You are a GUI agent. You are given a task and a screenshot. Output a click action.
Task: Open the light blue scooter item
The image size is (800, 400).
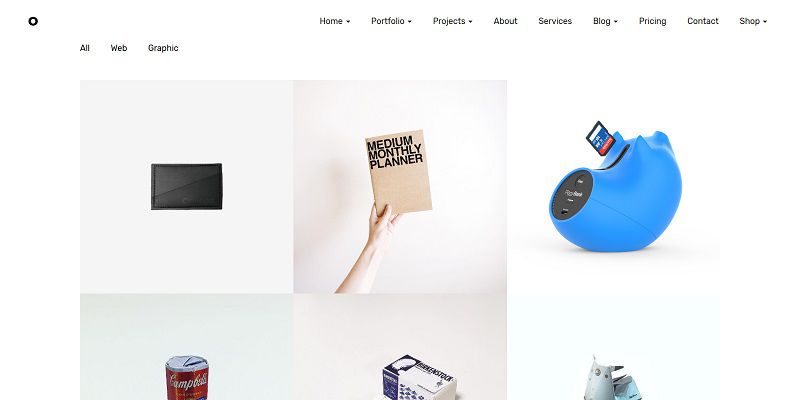pyautogui.click(x=614, y=347)
